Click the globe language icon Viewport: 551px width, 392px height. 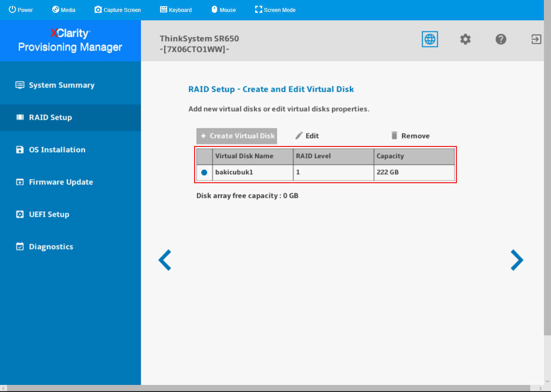(430, 39)
